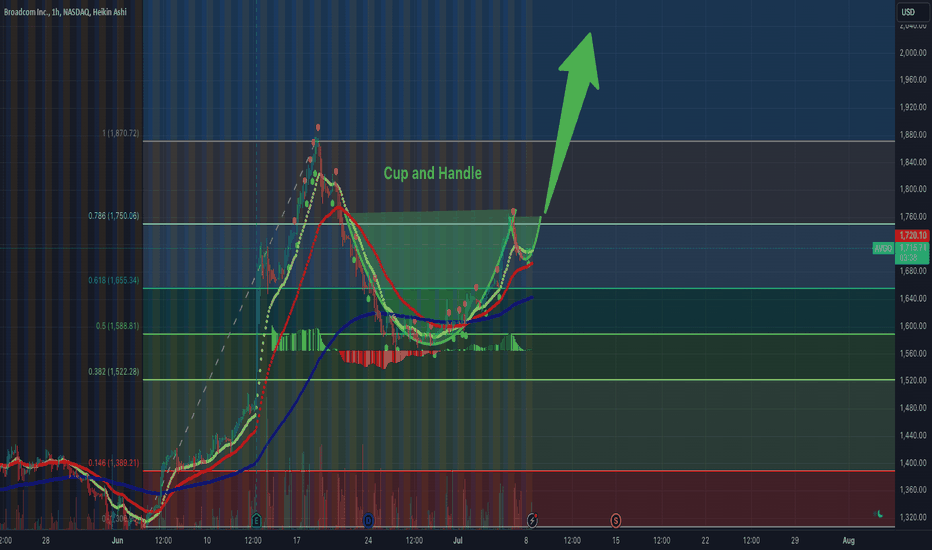Click the '8' date on the time axis
Image resolution: width=932 pixels, height=550 pixels.
click(526, 540)
